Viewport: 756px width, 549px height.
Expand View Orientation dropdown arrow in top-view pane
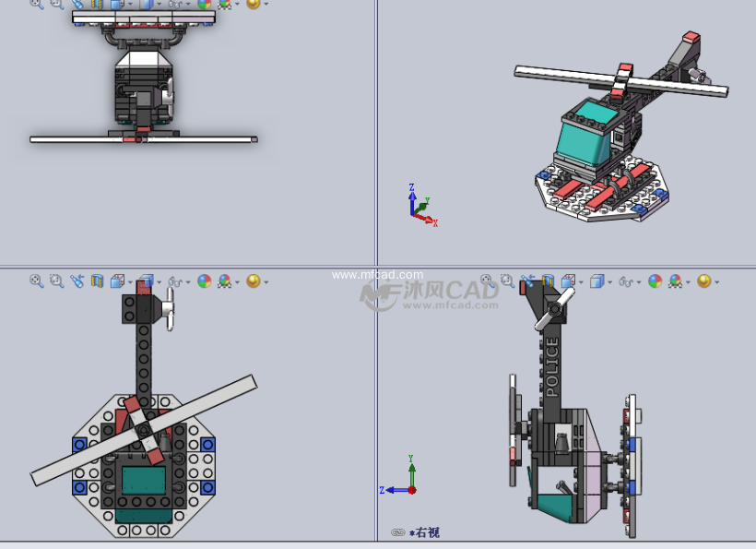(x=130, y=282)
